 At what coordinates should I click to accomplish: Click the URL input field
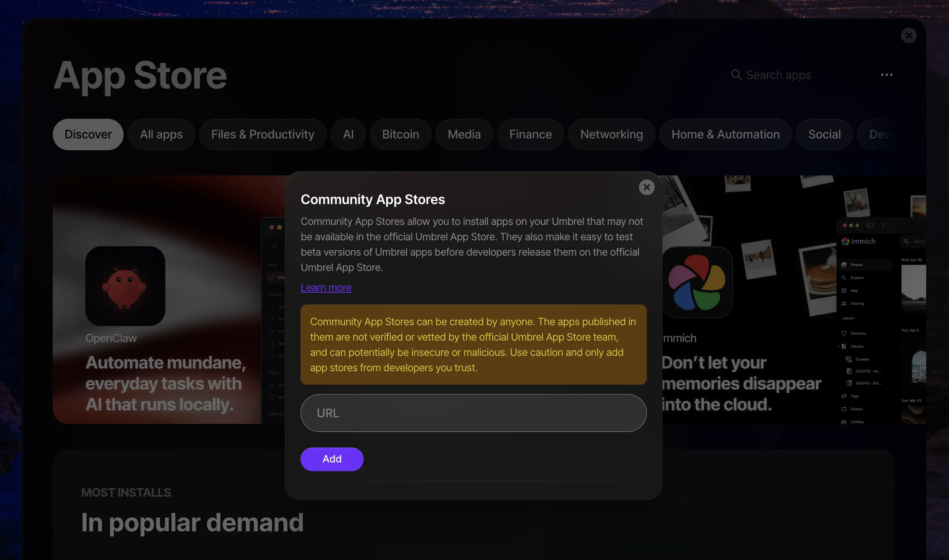point(473,413)
